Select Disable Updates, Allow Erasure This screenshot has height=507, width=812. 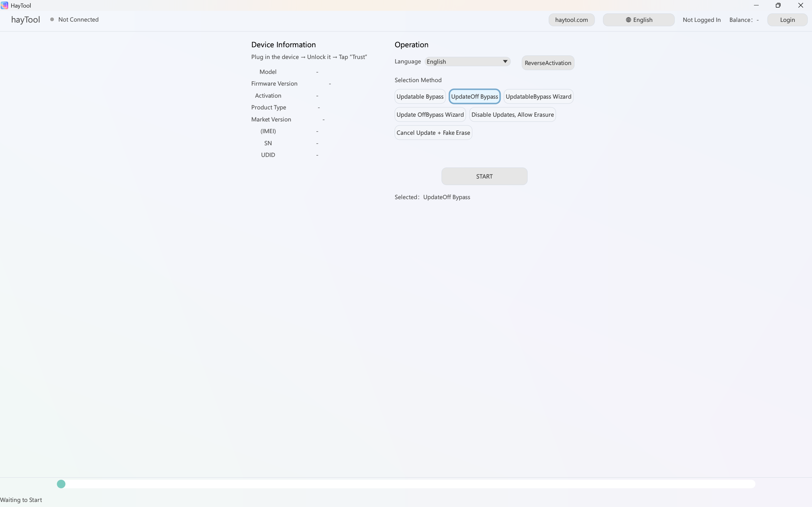512,114
